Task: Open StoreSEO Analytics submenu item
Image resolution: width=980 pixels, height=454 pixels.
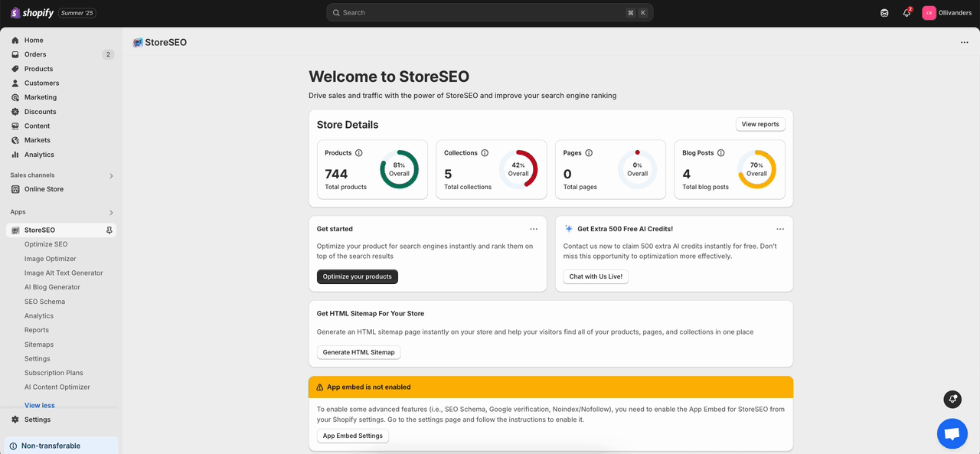Action: (39, 316)
